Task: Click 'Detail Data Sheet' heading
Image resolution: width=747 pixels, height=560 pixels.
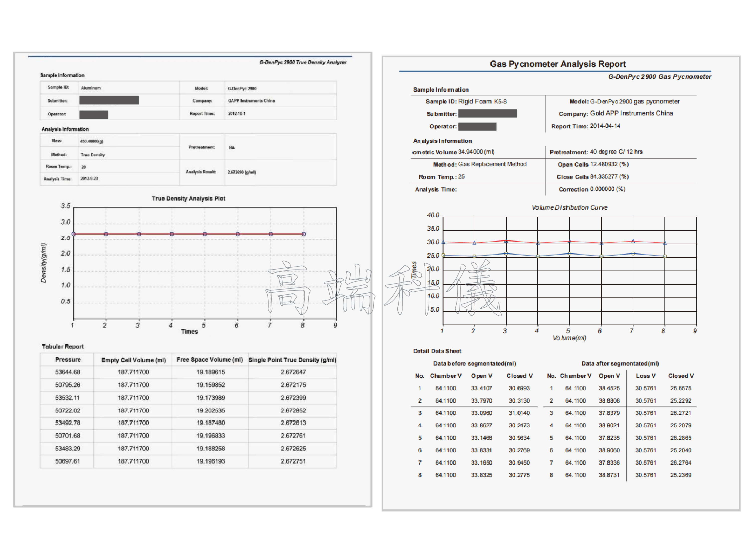Action: [437, 351]
